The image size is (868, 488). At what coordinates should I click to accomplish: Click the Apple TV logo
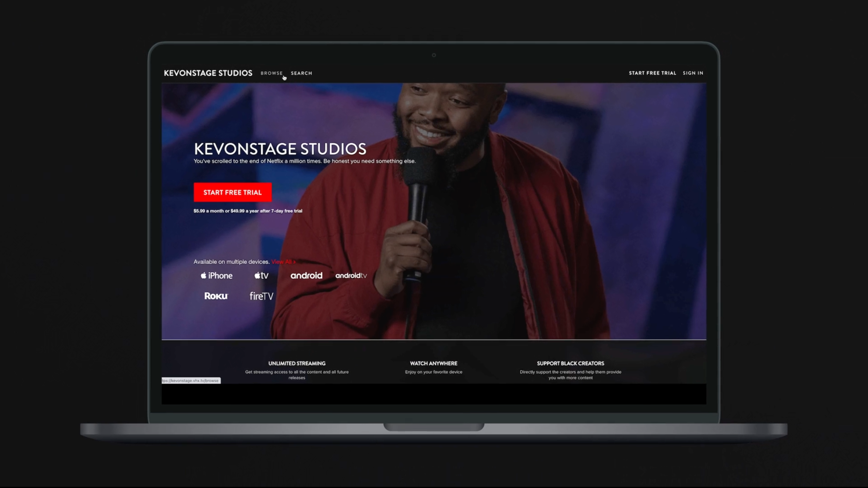(x=261, y=276)
